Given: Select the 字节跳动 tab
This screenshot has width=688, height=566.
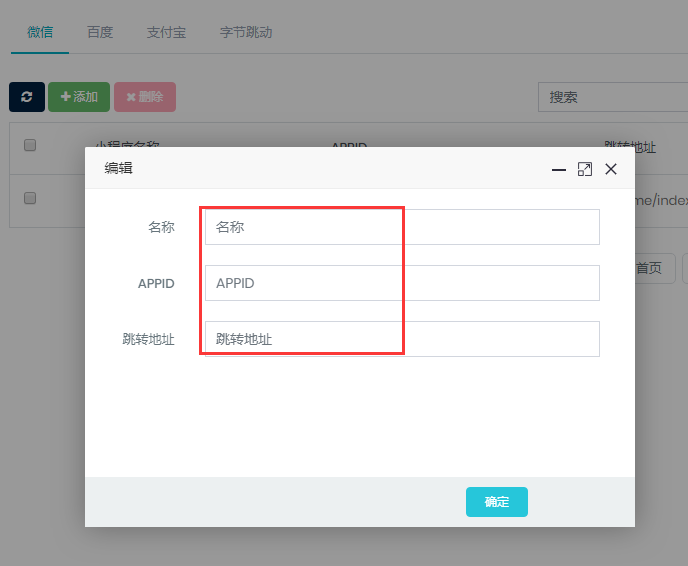Looking at the screenshot, I should (246, 32).
